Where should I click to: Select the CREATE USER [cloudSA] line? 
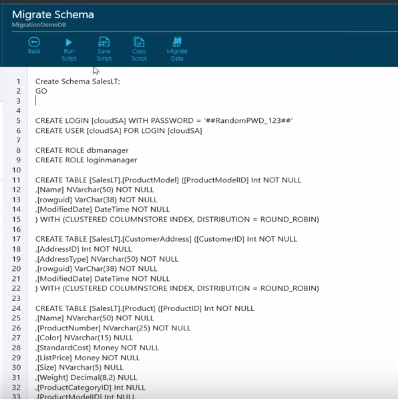pos(119,131)
